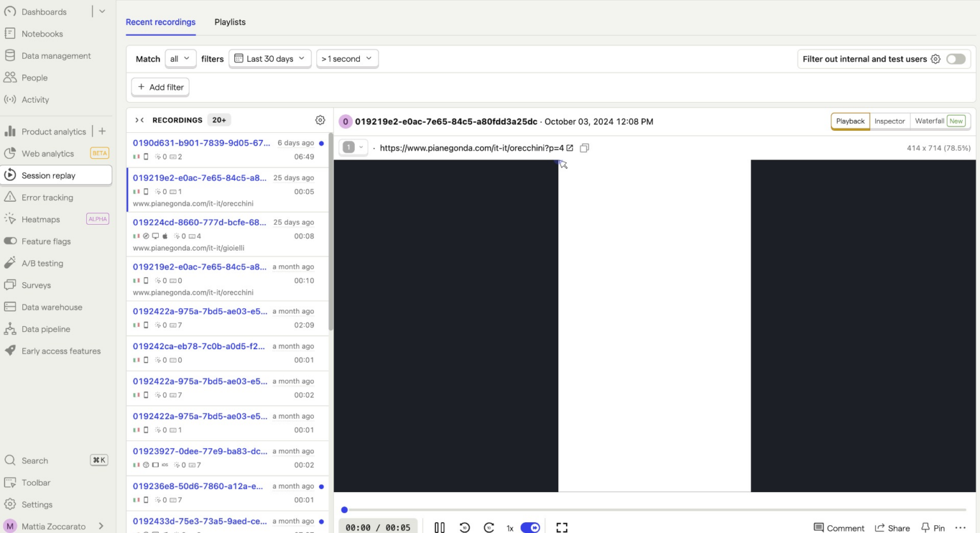This screenshot has height=533, width=980.
Task: Open Web analytics
Action: pos(48,153)
